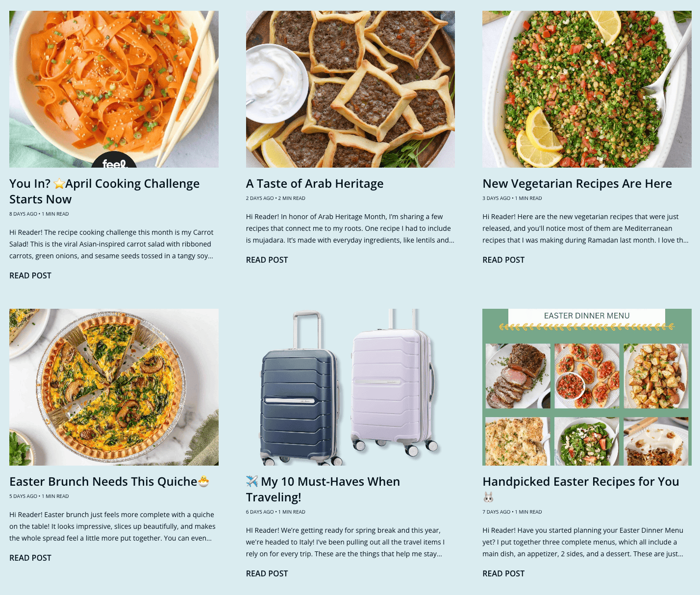The image size is (700, 595).
Task: Click the Easter Dinner Menu collage image
Action: click(x=587, y=387)
